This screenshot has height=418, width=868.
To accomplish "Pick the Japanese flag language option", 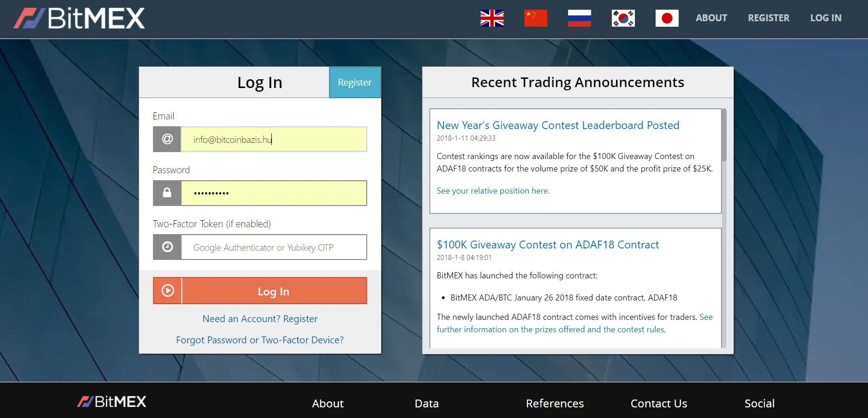I will [667, 18].
